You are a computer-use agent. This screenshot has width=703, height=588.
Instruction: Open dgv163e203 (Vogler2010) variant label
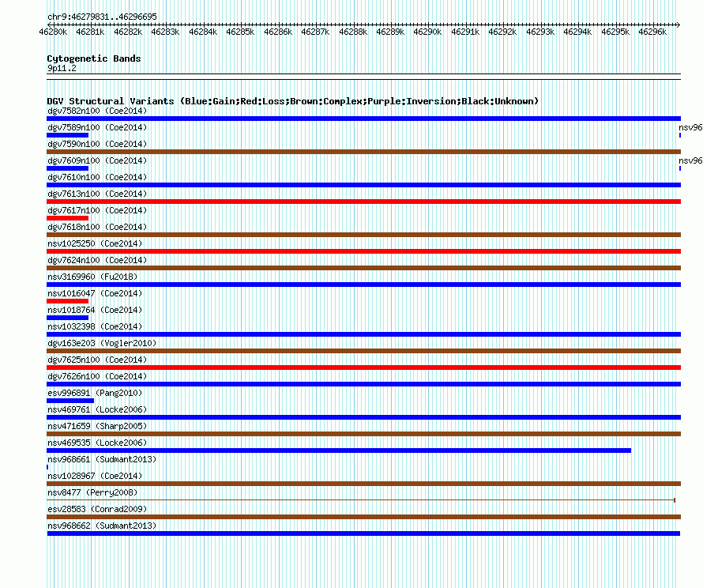102,343
